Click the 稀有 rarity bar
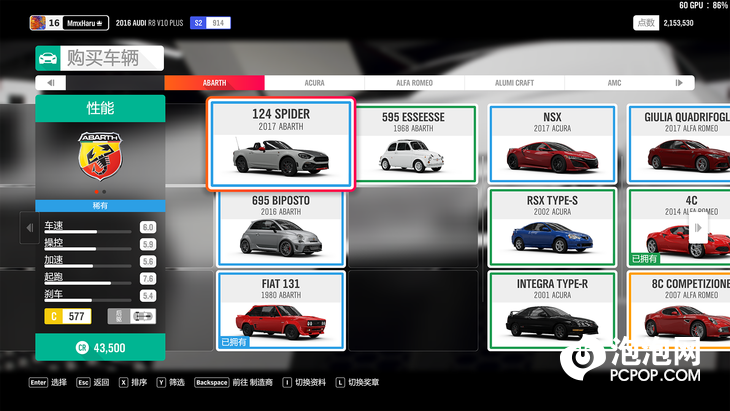Image resolution: width=730 pixels, height=411 pixels. point(100,206)
